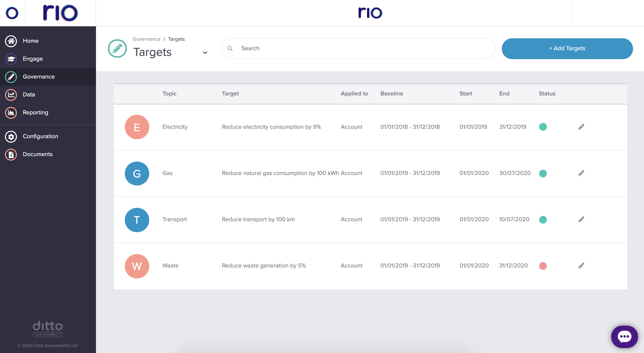Open the Home sidebar item
This screenshot has width=644, height=353.
tap(48, 41)
